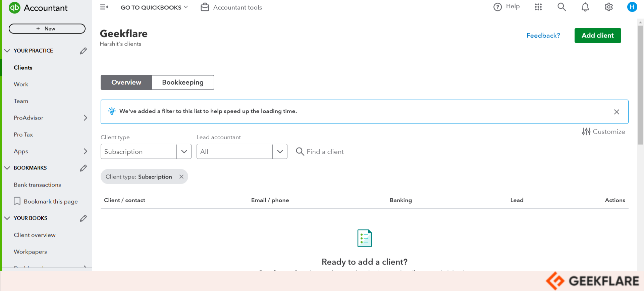This screenshot has height=291, width=644.
Task: Open Bank transactions bookmark
Action: [37, 185]
